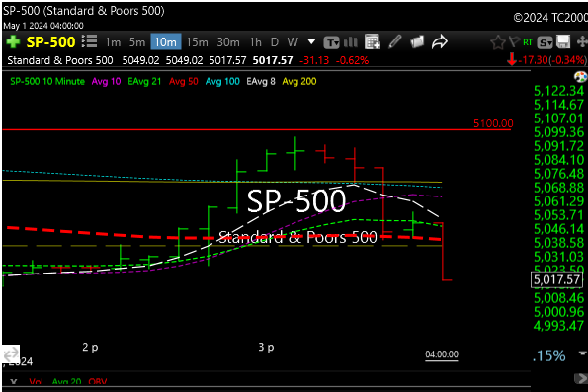The height and width of the screenshot is (392, 588).
Task: Click the add indicator calendar-plus icon
Action: tap(373, 41)
